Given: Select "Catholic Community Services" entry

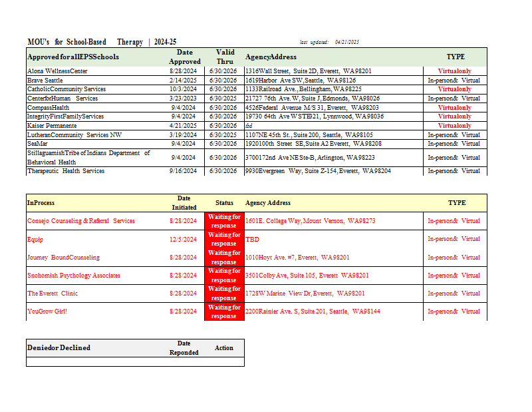Looking at the screenshot, I should (x=66, y=89).
